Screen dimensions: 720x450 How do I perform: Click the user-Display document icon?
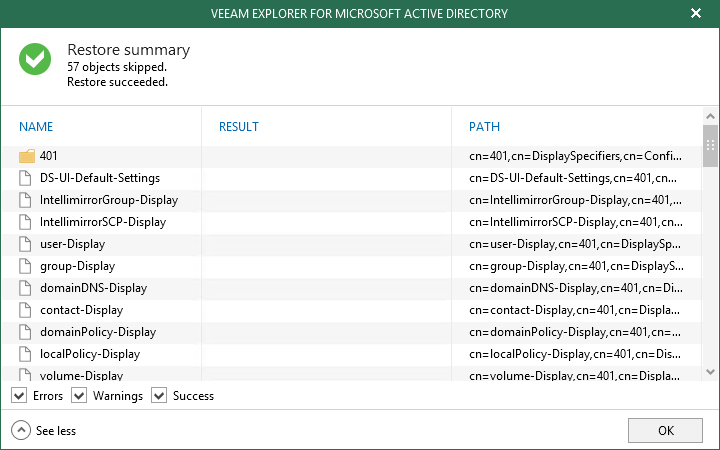pyautogui.click(x=25, y=244)
